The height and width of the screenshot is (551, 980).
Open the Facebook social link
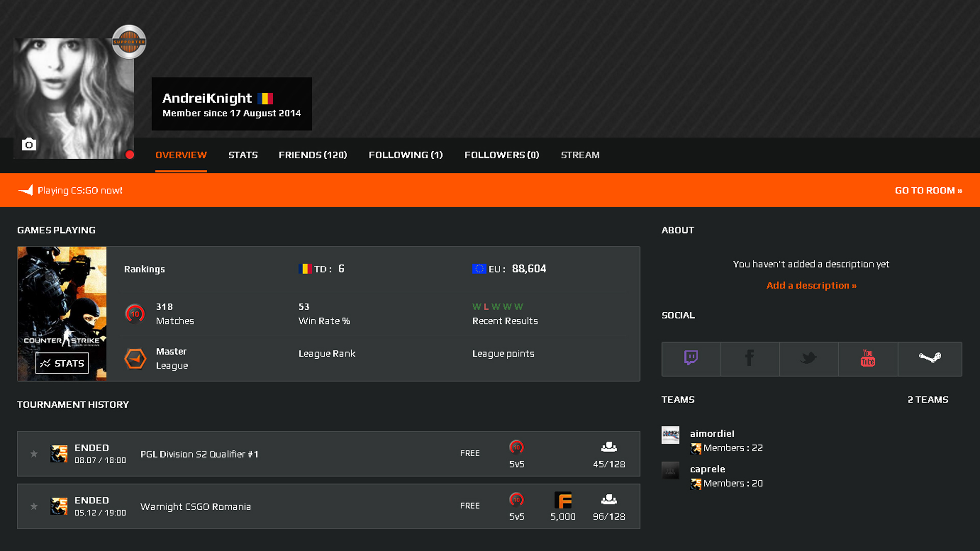tap(749, 359)
